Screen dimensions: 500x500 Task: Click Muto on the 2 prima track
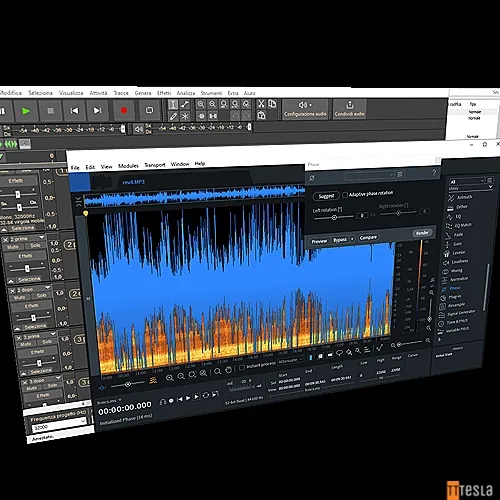(x=13, y=247)
